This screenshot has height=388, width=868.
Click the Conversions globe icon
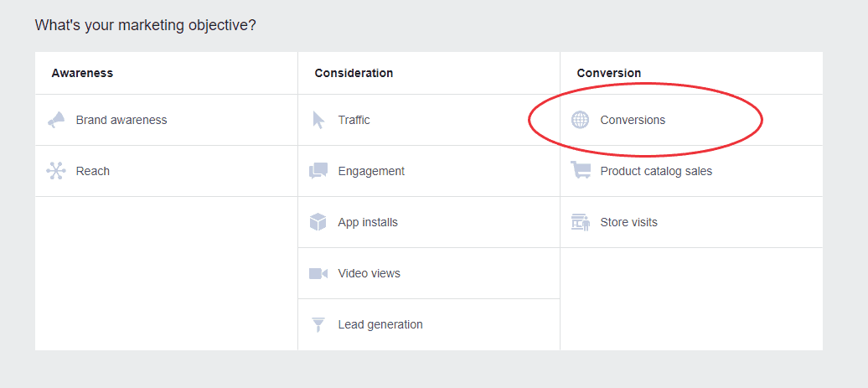(x=580, y=120)
